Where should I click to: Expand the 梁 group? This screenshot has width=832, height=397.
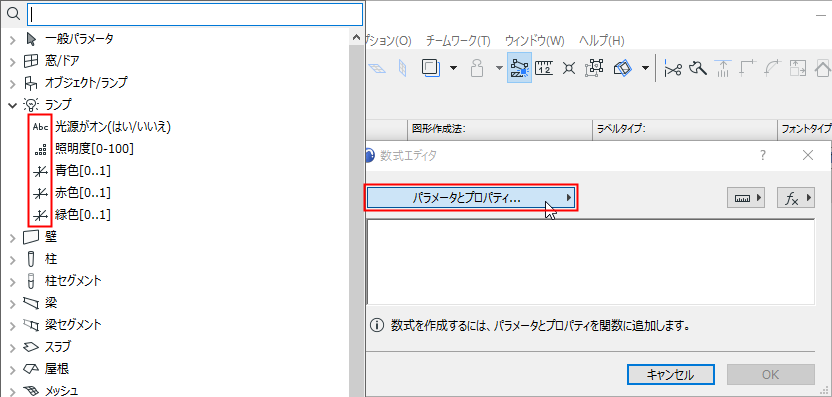(x=13, y=303)
